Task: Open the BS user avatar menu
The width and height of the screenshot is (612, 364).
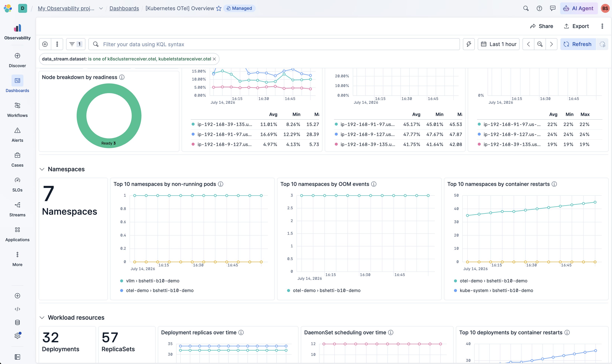Action: (605, 8)
